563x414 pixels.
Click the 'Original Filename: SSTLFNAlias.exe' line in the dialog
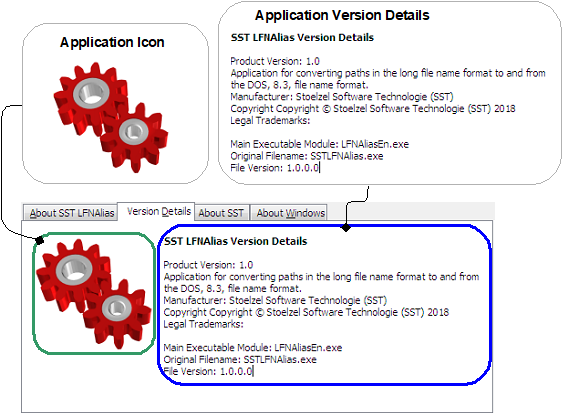pyautogui.click(x=240, y=359)
